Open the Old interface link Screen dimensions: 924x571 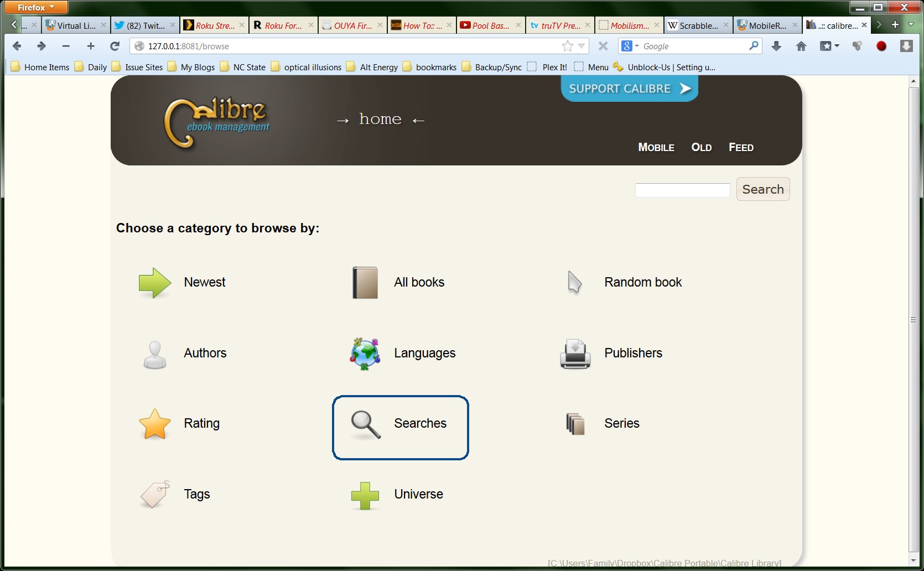[701, 147]
